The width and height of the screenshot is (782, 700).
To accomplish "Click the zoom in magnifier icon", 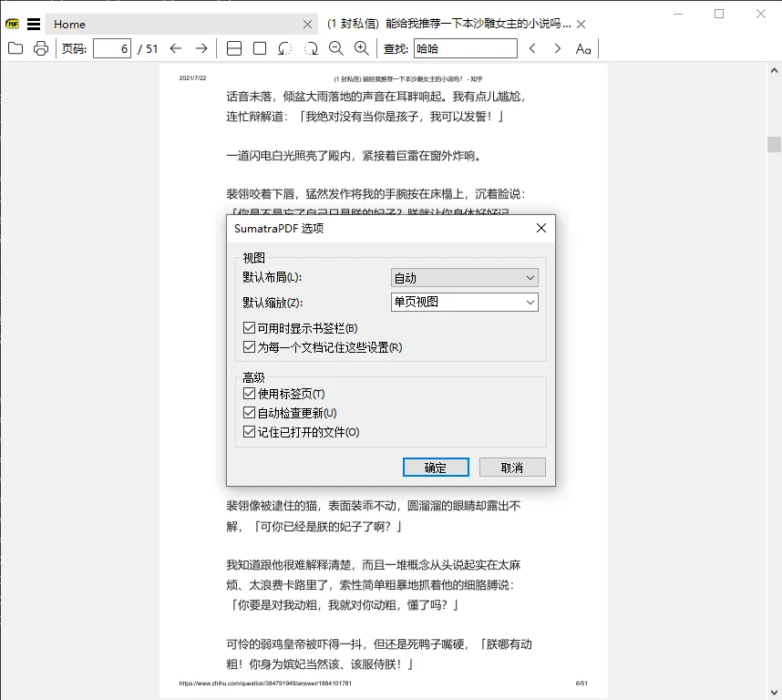I will pyautogui.click(x=361, y=48).
